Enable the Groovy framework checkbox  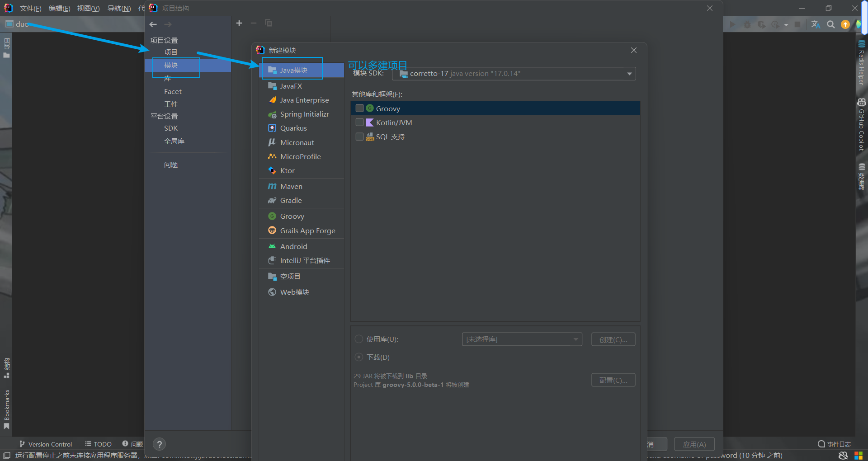(360, 108)
